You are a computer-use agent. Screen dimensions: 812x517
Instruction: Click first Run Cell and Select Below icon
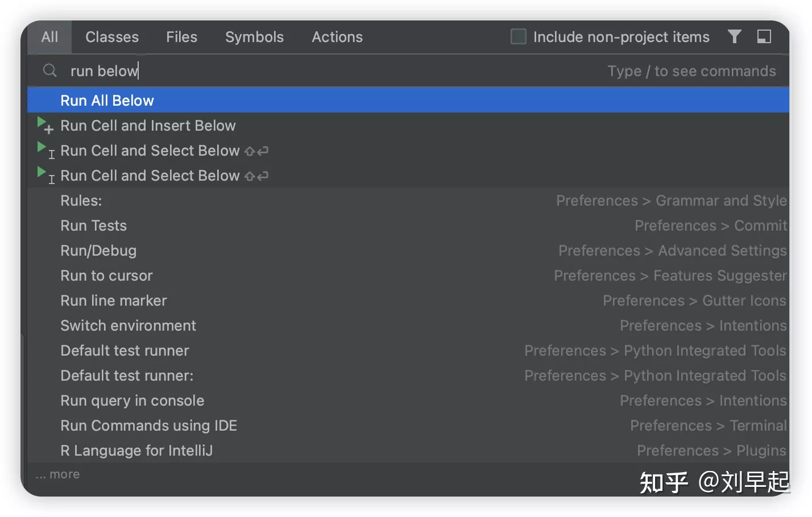[x=45, y=150]
